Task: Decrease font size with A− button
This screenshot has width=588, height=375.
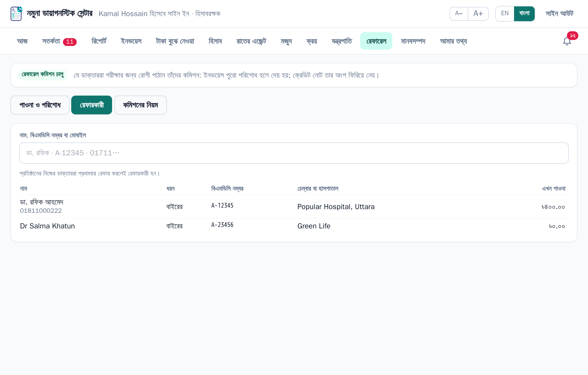Action: (x=459, y=14)
